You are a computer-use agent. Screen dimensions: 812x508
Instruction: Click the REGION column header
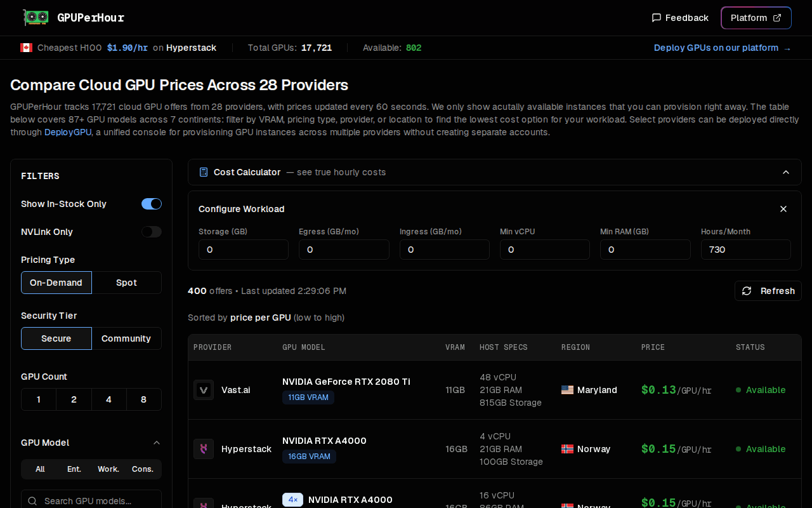point(575,347)
